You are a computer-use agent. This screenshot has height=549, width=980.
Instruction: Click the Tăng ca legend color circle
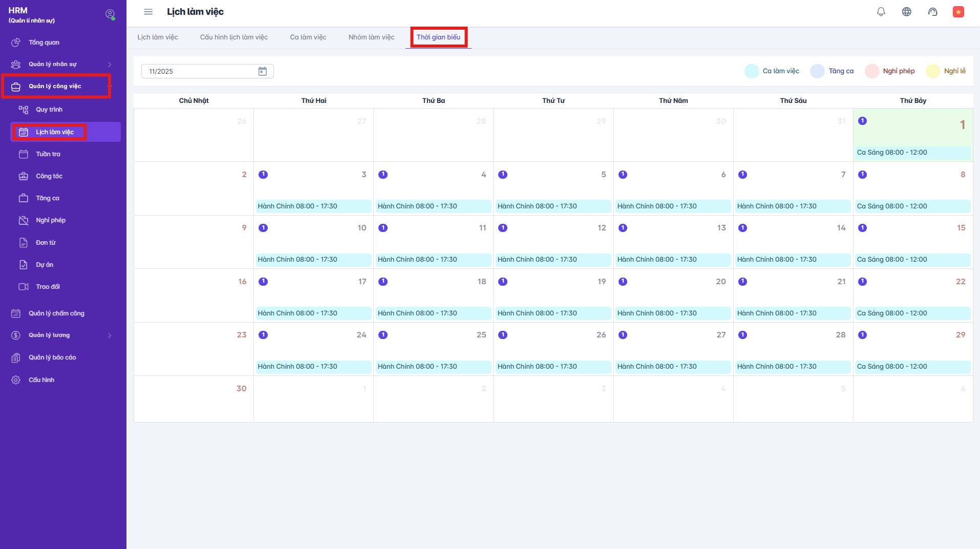coord(817,71)
